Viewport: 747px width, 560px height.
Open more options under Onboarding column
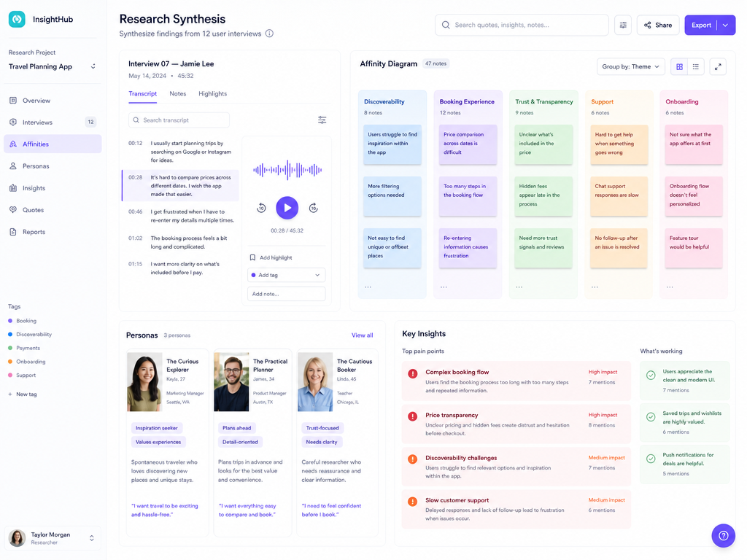670,287
